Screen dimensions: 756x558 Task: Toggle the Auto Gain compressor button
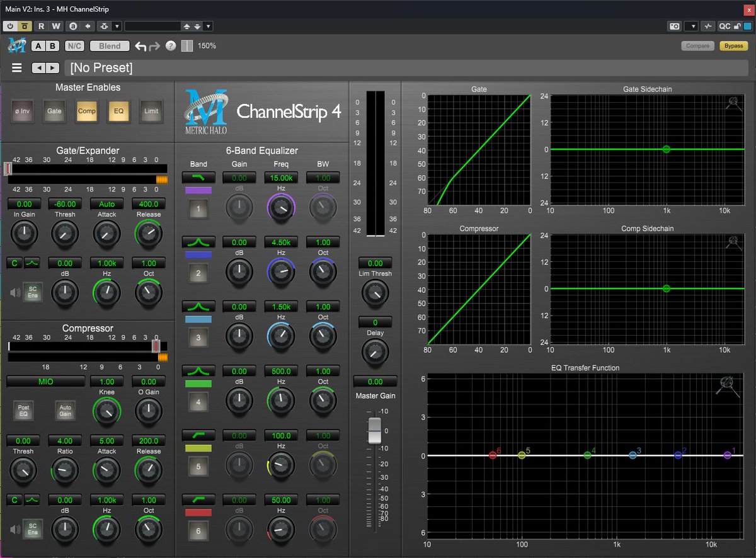(65, 411)
